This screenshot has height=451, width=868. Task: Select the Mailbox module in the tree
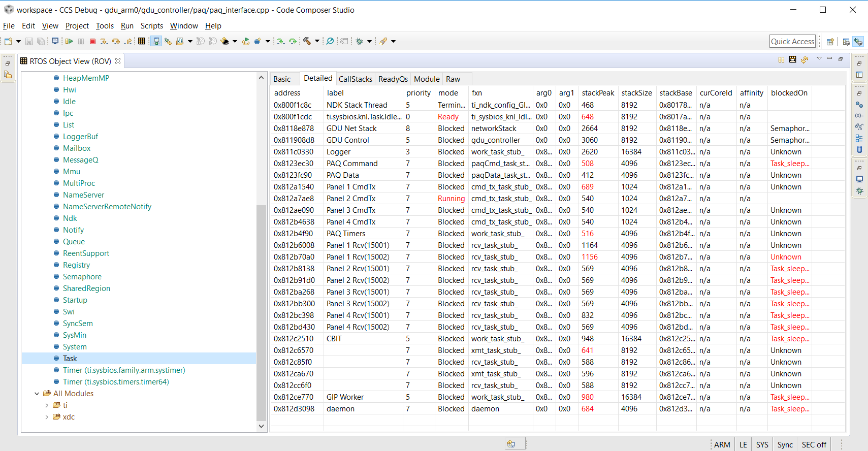(x=77, y=148)
